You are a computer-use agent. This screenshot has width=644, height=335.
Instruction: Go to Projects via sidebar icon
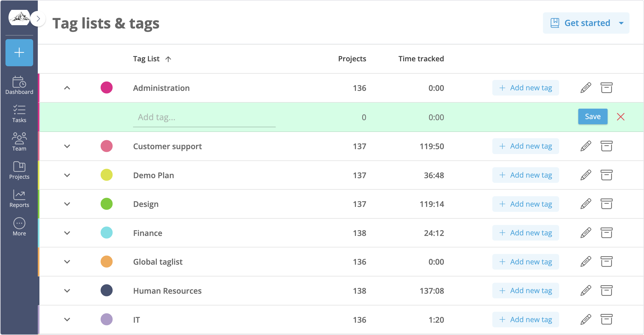(19, 170)
